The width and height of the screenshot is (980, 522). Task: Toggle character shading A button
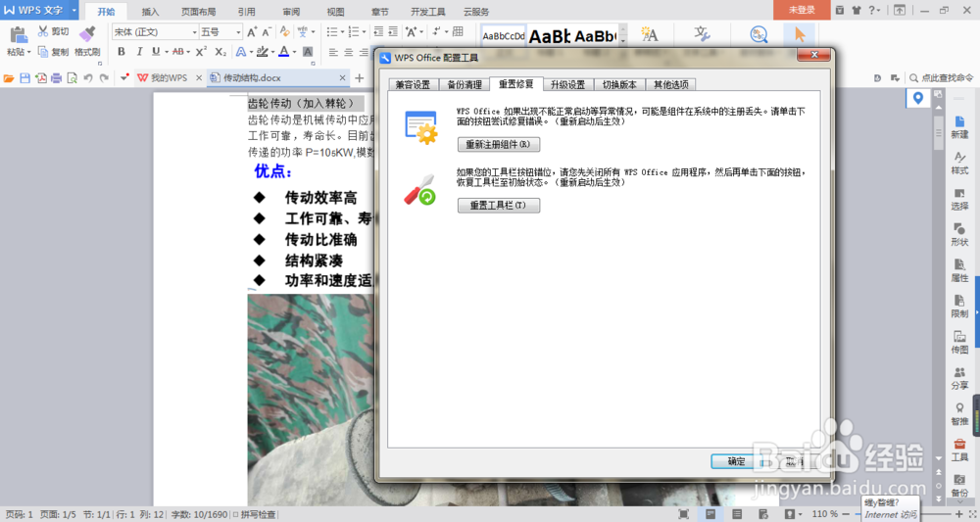(x=308, y=52)
